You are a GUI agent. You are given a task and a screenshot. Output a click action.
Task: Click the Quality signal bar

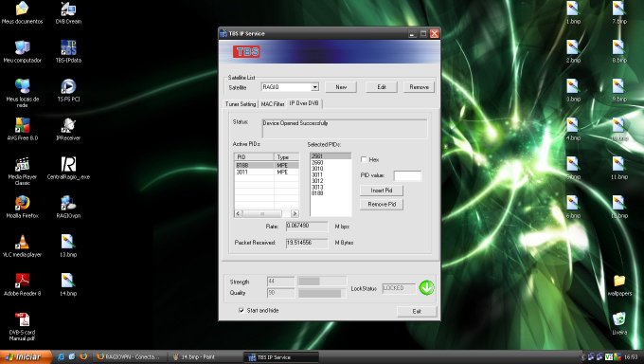[322, 293]
